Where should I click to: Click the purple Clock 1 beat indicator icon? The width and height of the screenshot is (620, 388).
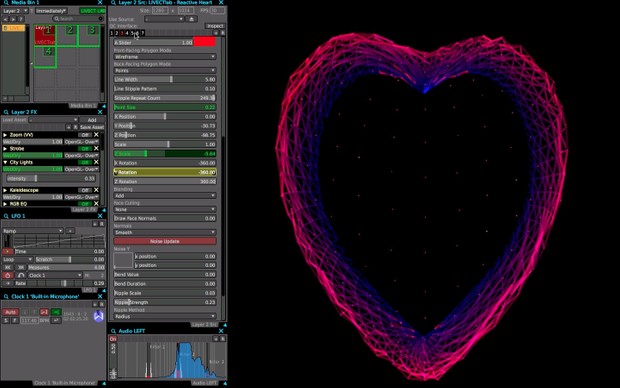click(98, 316)
